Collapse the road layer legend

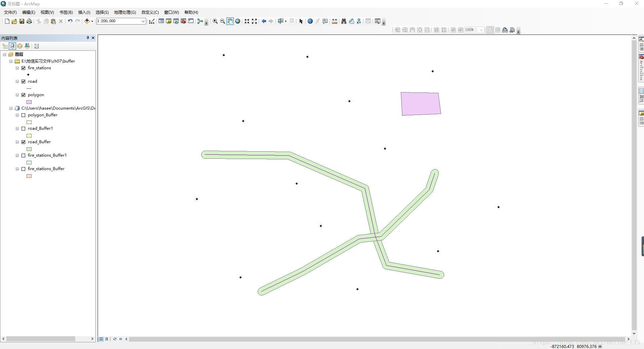click(17, 81)
